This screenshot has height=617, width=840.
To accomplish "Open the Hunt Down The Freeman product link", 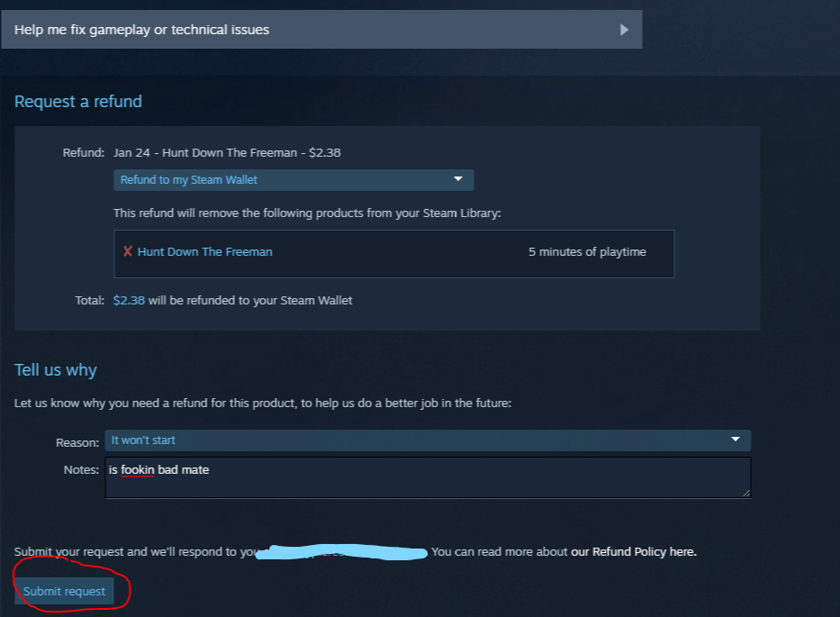I will tap(205, 252).
